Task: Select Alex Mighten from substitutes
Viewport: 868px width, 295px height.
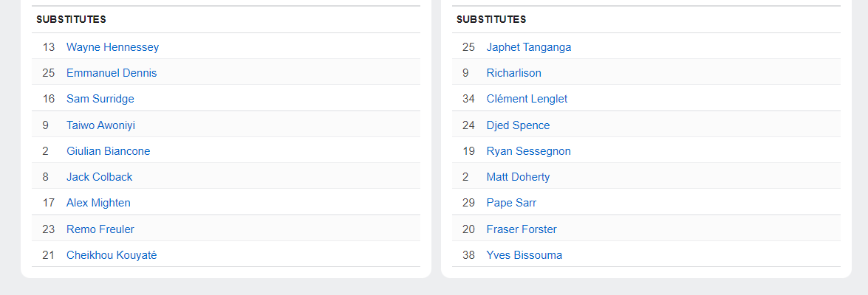Action: [x=98, y=203]
